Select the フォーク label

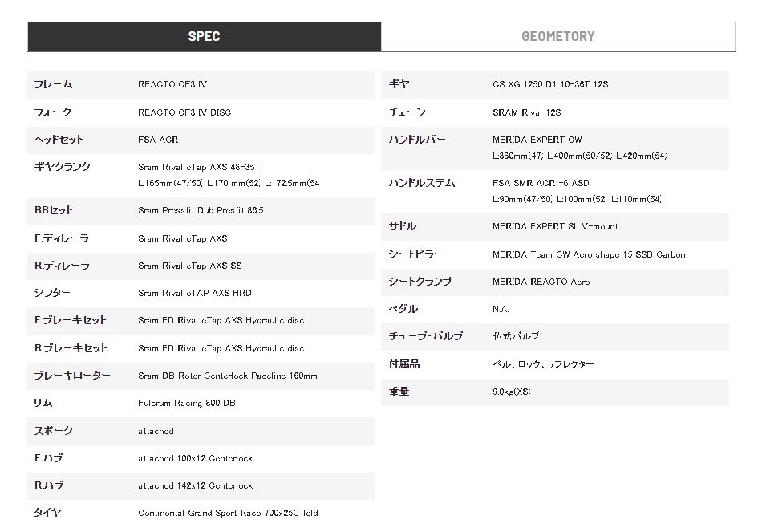pyautogui.click(x=53, y=112)
